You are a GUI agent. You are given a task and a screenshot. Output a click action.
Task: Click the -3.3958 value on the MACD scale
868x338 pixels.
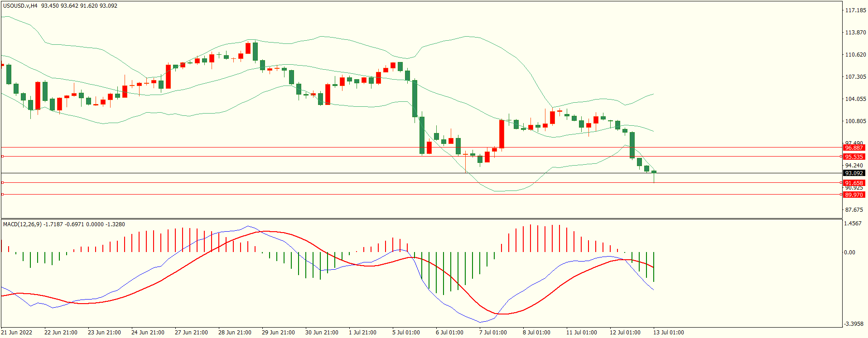point(854,324)
